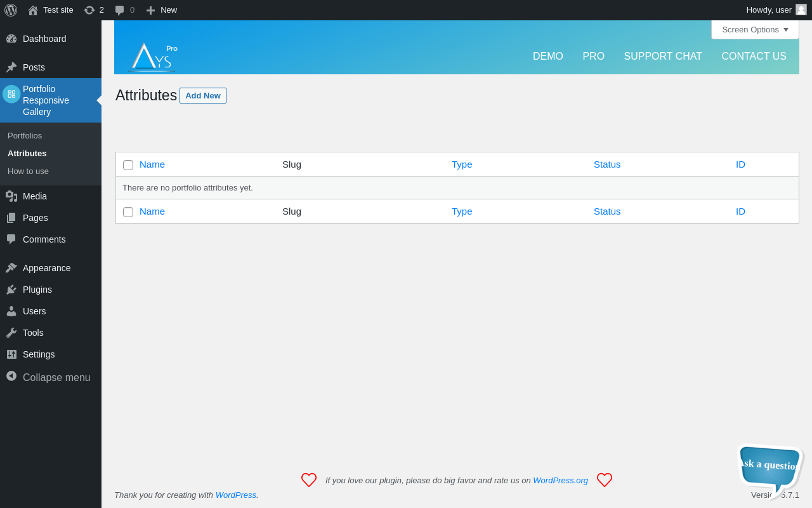Click the Settings sliders icon
812x508 pixels.
click(x=11, y=354)
